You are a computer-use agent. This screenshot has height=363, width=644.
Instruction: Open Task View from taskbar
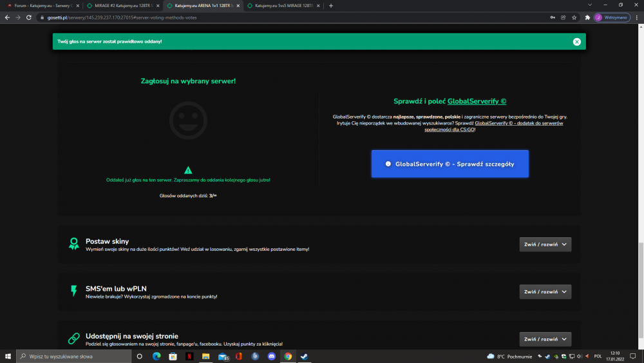tap(140, 357)
